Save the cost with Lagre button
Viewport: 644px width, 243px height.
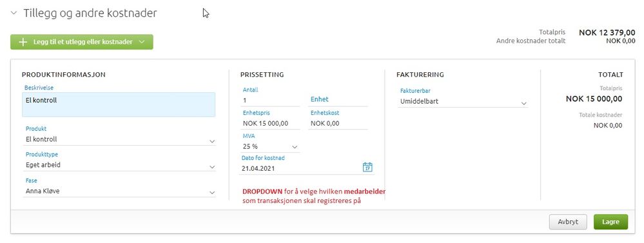click(x=610, y=222)
